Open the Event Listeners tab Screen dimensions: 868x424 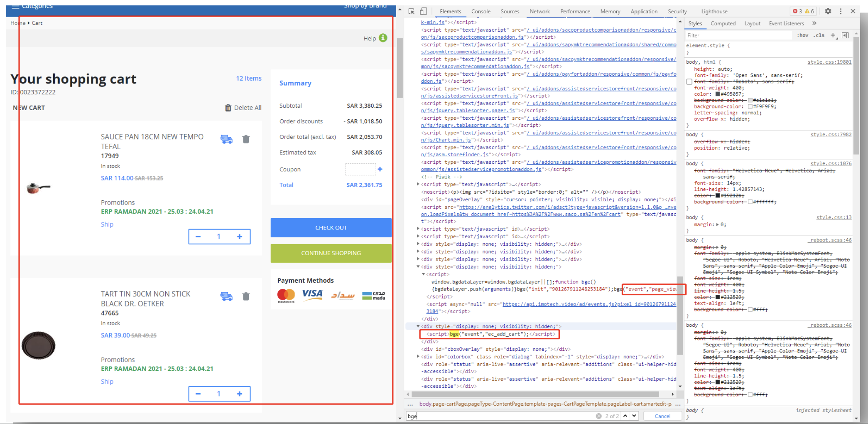[x=786, y=23]
